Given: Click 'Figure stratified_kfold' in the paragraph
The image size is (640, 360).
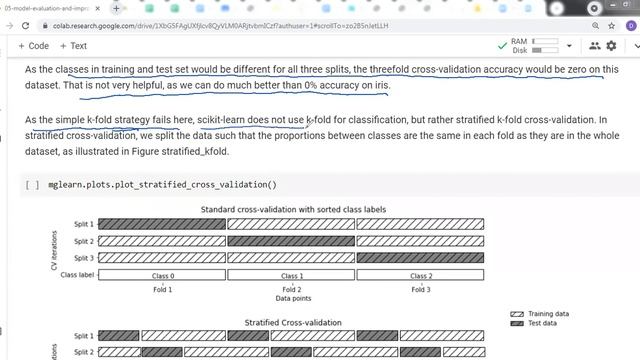Looking at the screenshot, I should [x=180, y=151].
